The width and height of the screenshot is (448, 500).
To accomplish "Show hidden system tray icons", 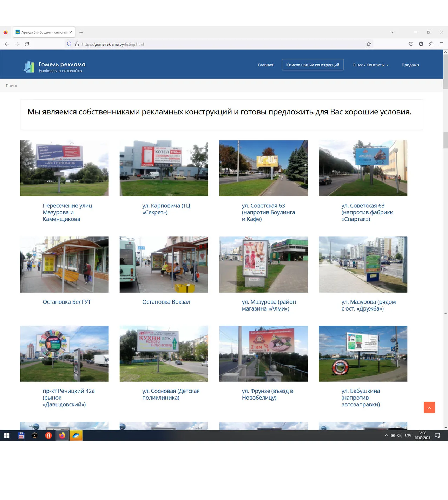I will click(386, 435).
